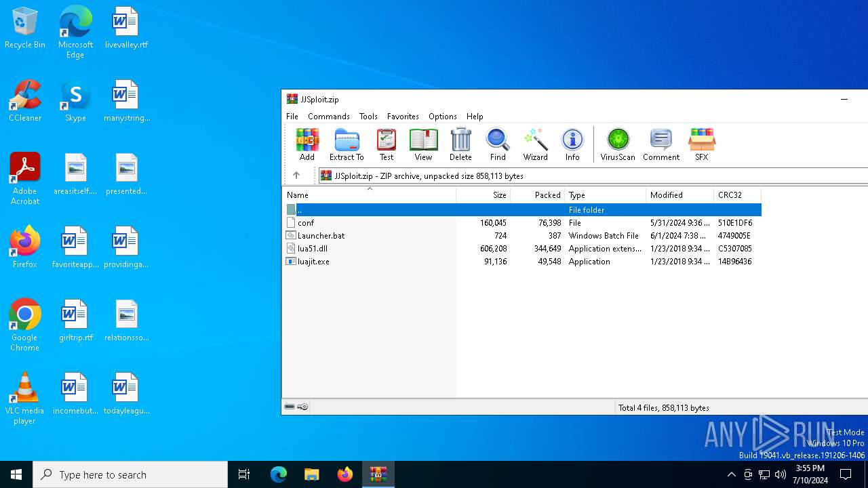Screen dimensions: 868x488
Task: Sort files by CRC32 column
Action: tap(737, 195)
